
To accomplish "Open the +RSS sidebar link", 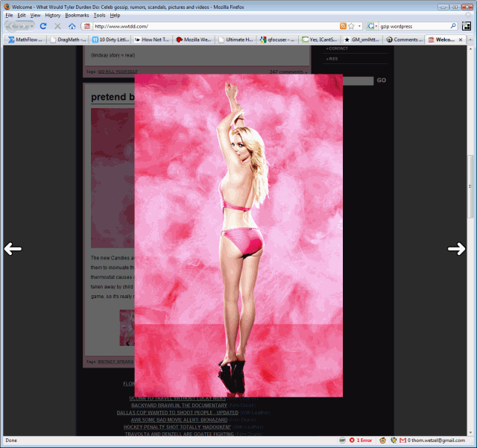I will pos(332,59).
